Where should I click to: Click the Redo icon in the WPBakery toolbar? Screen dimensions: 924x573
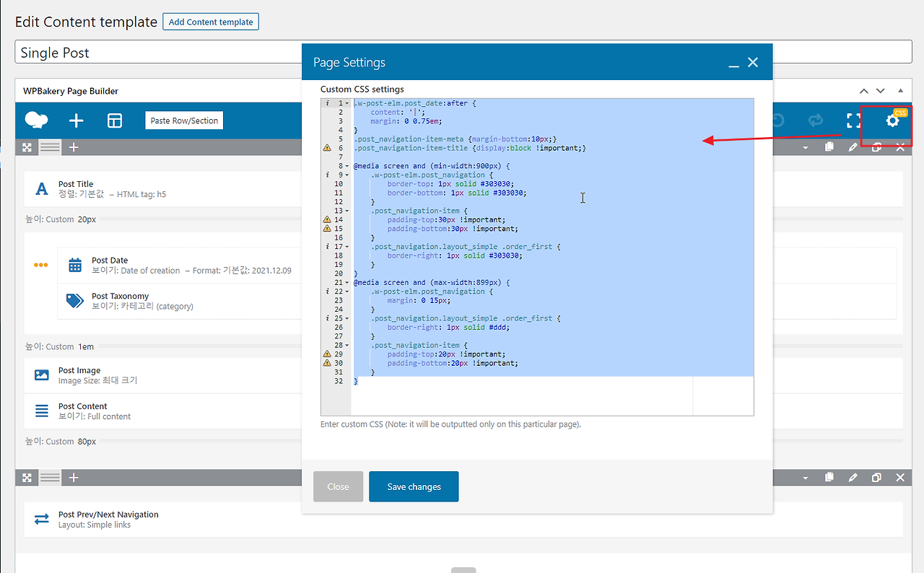tap(816, 121)
